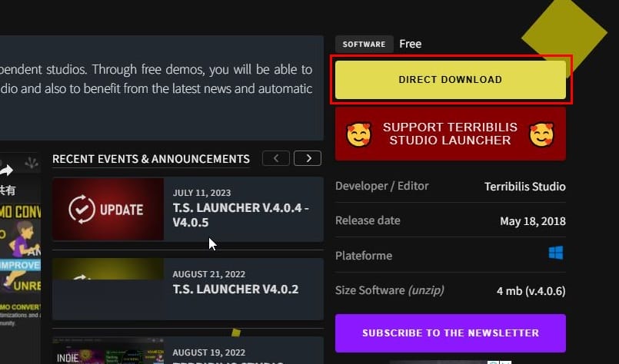Click the Terribilis Studio developer name
The width and height of the screenshot is (619, 364).
point(524,186)
